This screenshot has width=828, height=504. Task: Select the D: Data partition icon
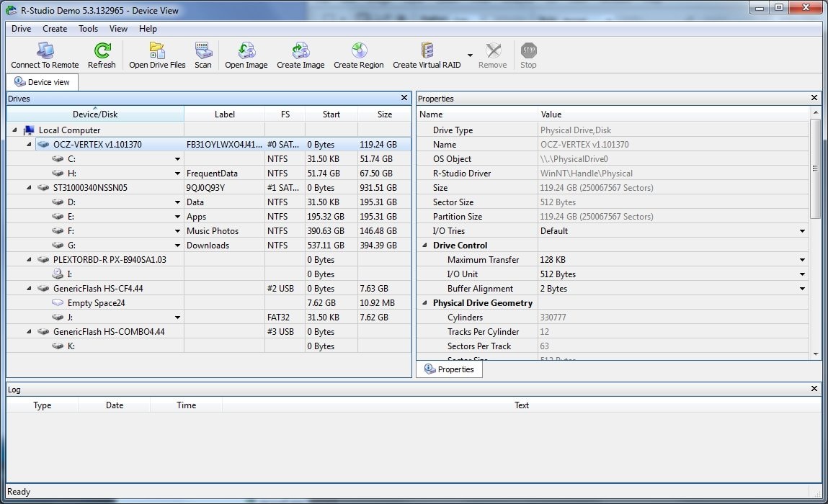(58, 202)
